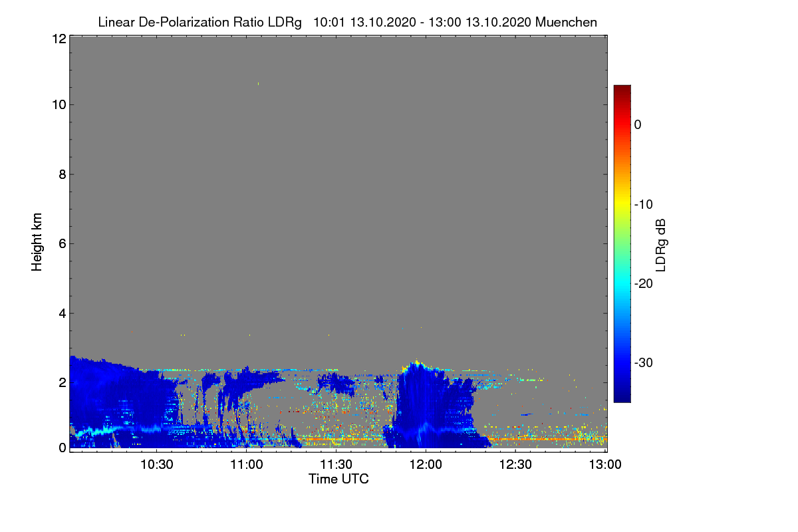
Task: Click the cyan section of the colorbar
Action: click(622, 283)
